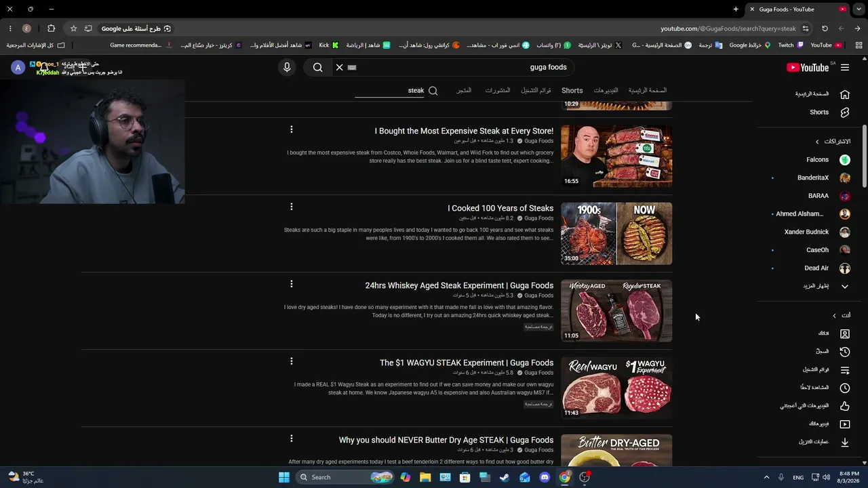The width and height of the screenshot is (868, 488).
Task: Open the Home item in sidebar
Action: (x=822, y=94)
